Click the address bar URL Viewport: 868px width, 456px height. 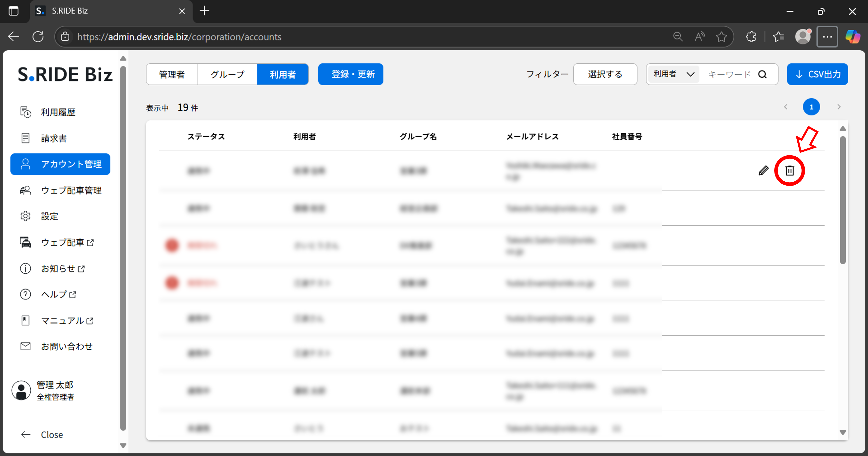click(x=179, y=37)
